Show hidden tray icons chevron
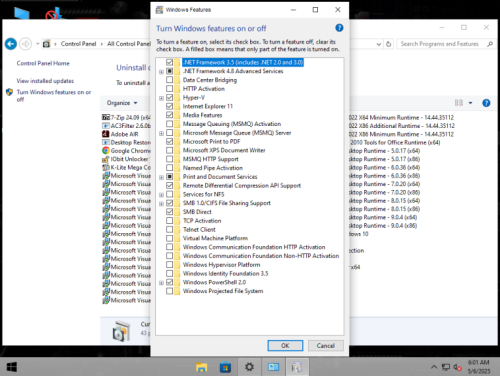Image resolution: width=500 pixels, height=376 pixels. click(x=434, y=367)
